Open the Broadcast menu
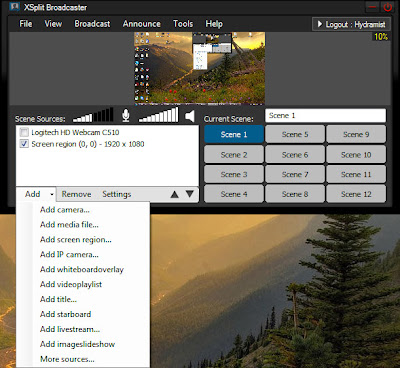 tap(92, 24)
